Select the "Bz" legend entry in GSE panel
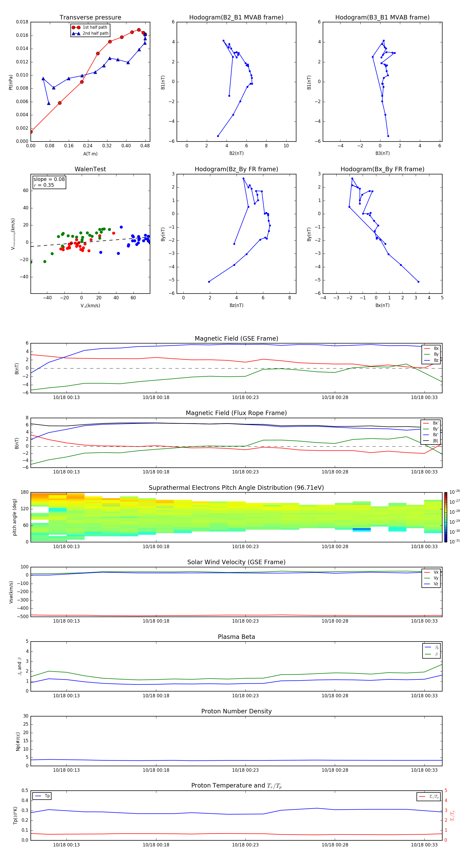The width and height of the screenshot is (473, 868). (431, 360)
